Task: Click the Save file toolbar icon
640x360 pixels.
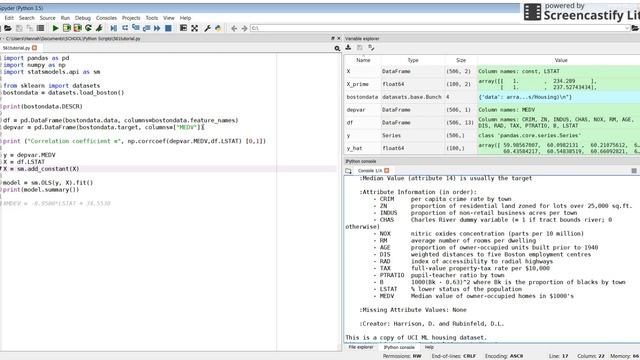Action: [19, 28]
